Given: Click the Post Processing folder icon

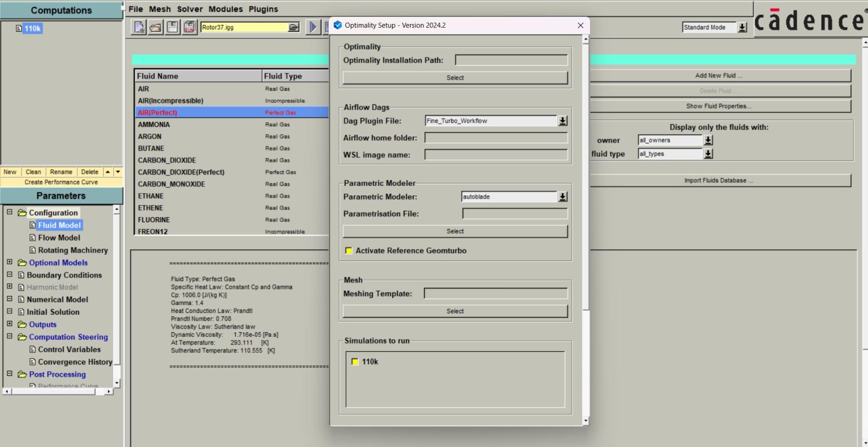Looking at the screenshot, I should 22,375.
